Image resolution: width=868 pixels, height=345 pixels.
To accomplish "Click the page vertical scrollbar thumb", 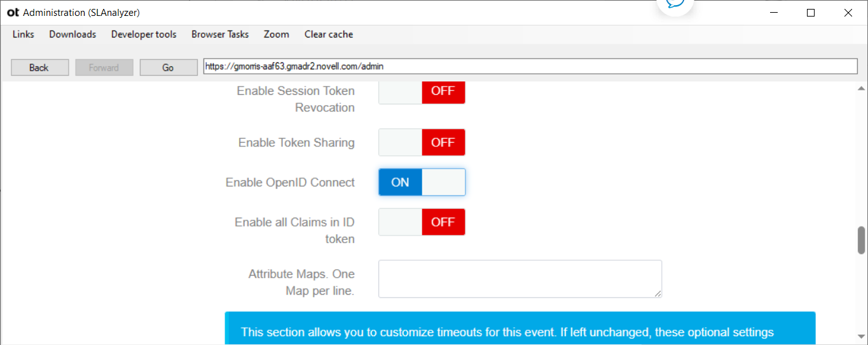I will point(861,240).
